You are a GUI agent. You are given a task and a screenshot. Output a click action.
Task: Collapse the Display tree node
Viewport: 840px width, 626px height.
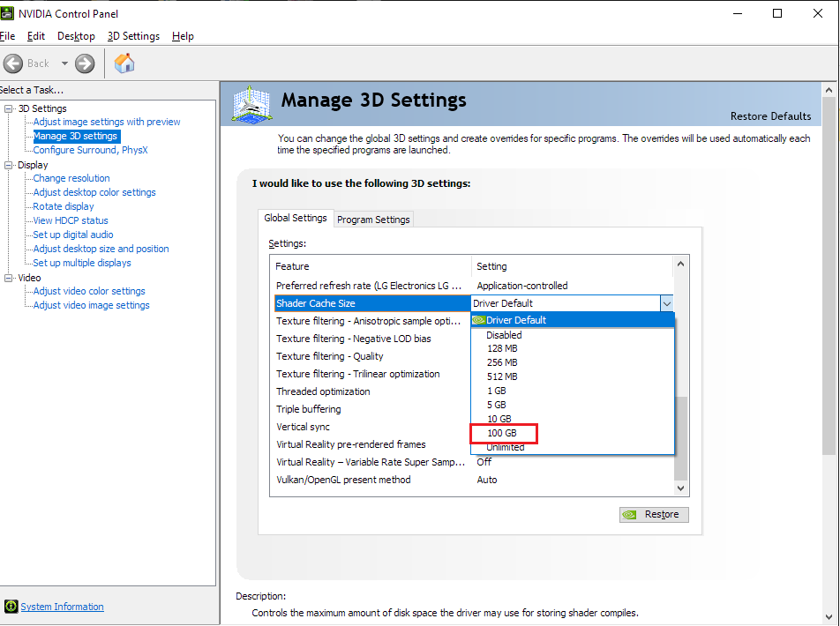pyautogui.click(x=8, y=166)
